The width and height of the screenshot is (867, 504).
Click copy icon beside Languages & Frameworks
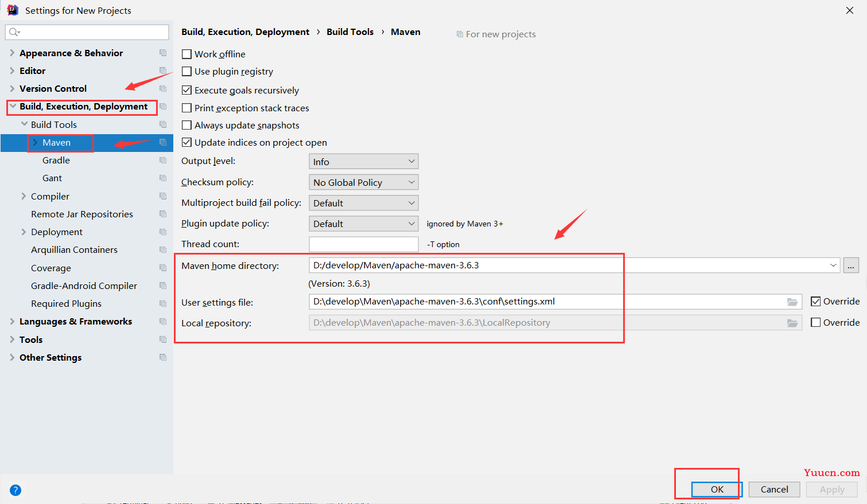tap(163, 321)
